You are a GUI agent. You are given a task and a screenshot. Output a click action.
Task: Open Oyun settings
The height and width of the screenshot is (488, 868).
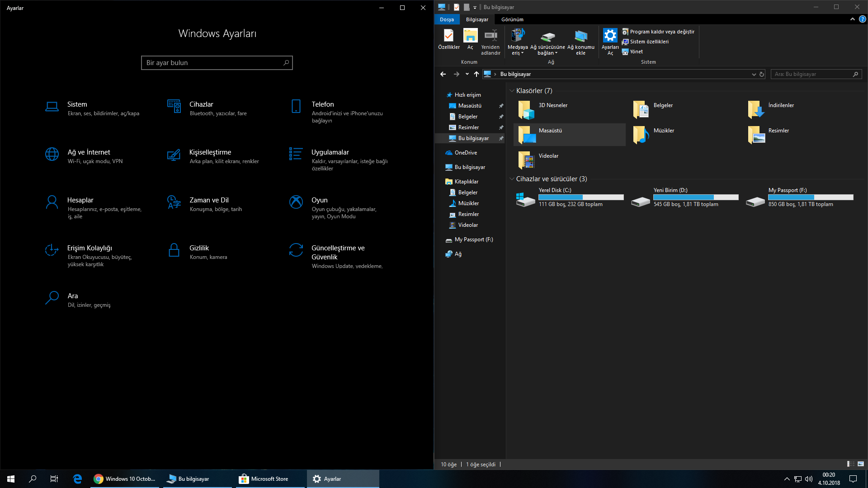click(x=333, y=208)
